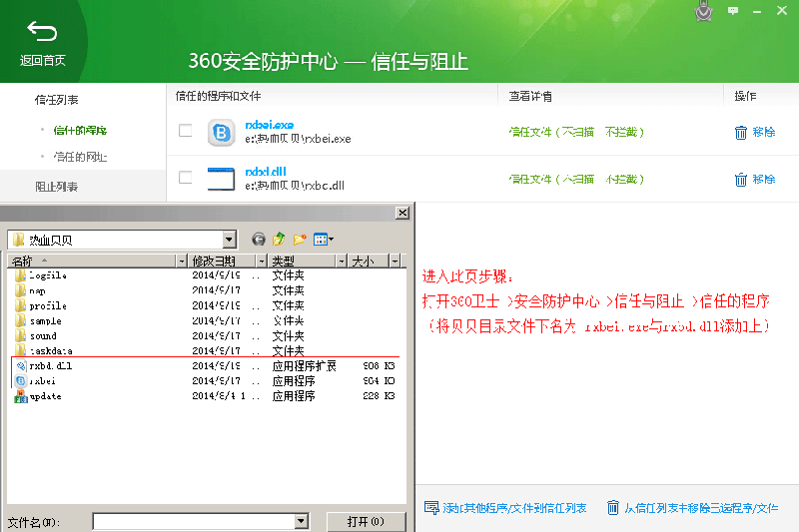The width and height of the screenshot is (799, 532).
Task: Click the medal badge icon in title bar
Action: click(x=706, y=12)
